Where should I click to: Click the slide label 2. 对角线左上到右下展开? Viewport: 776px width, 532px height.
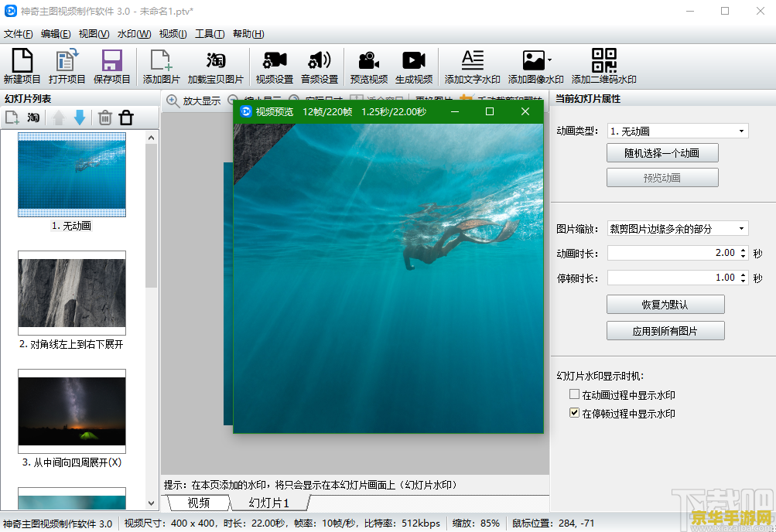click(x=71, y=344)
